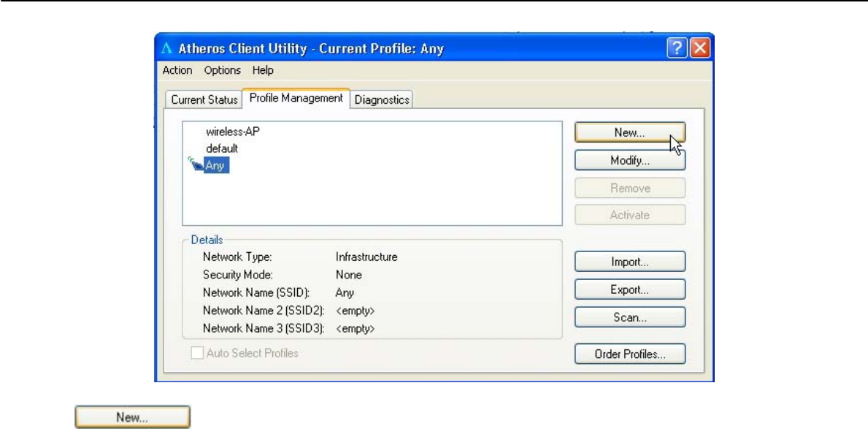Click the Network Name 3 (SSID3) empty value
868x429 pixels.
pyautogui.click(x=355, y=328)
